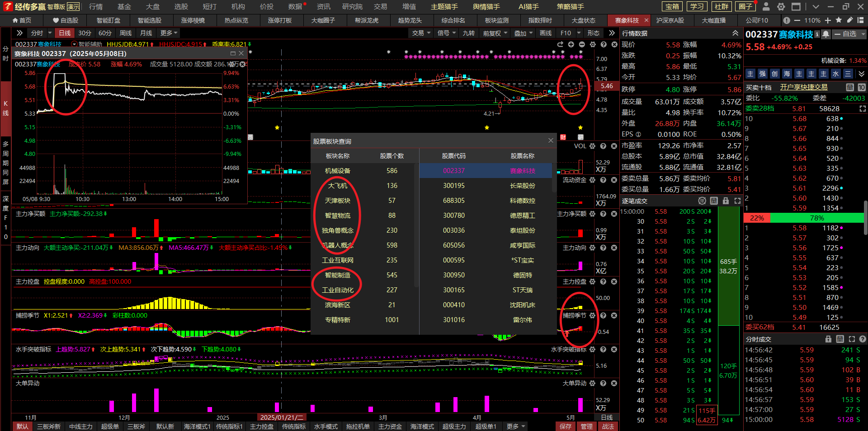Open 分时 period dropdown arrow
This screenshot has height=431, width=868.
point(50,33)
